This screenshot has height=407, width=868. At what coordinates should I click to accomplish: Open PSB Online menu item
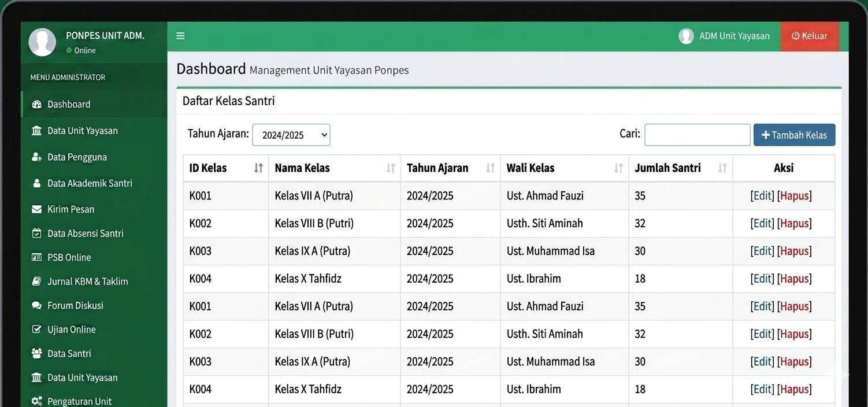point(94,257)
